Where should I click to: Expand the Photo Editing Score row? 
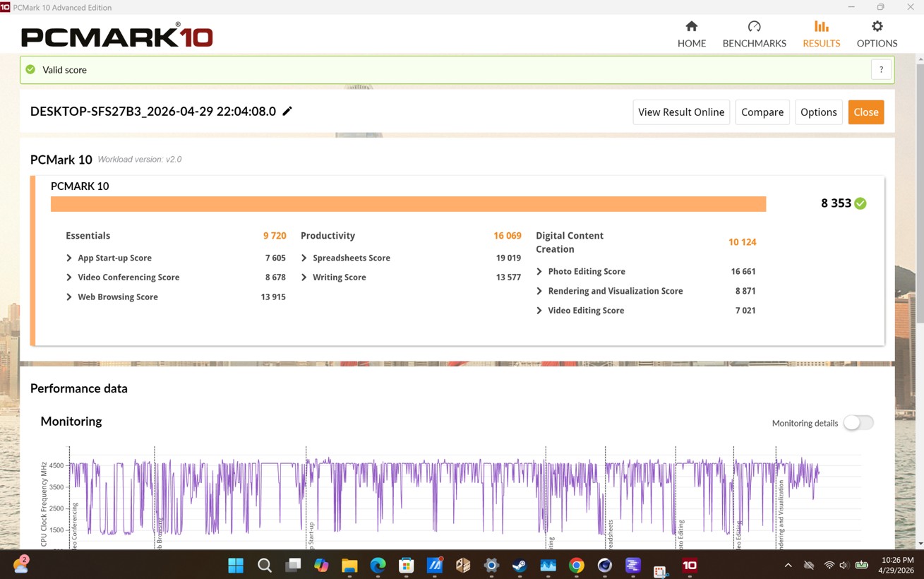pos(646,271)
